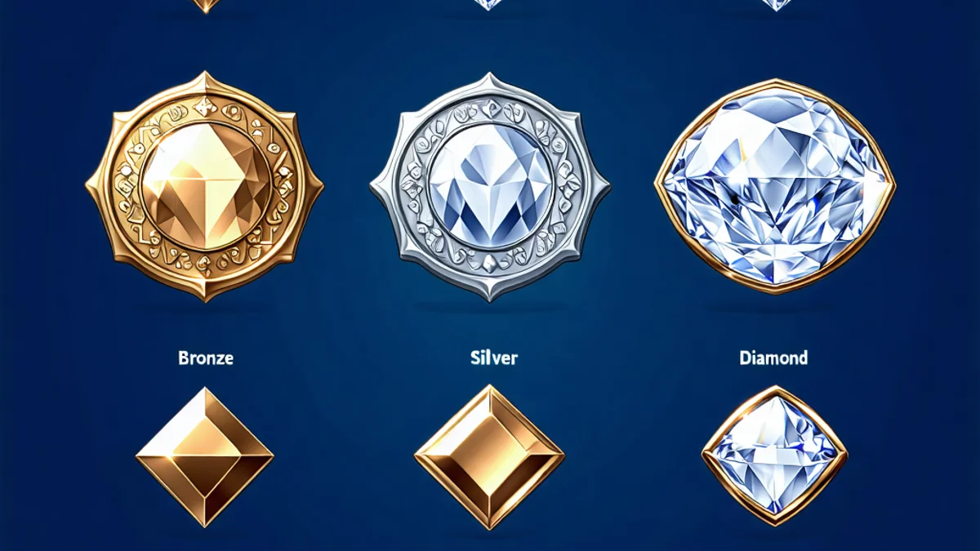The height and width of the screenshot is (551, 980).
Task: Select the cropped diamond tip at top center
Action: 488,4
